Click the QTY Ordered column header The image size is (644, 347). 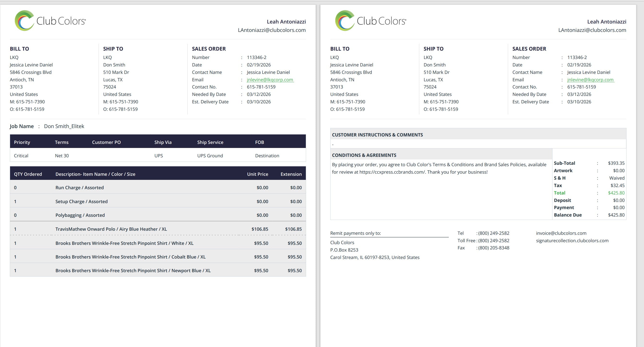click(x=28, y=174)
